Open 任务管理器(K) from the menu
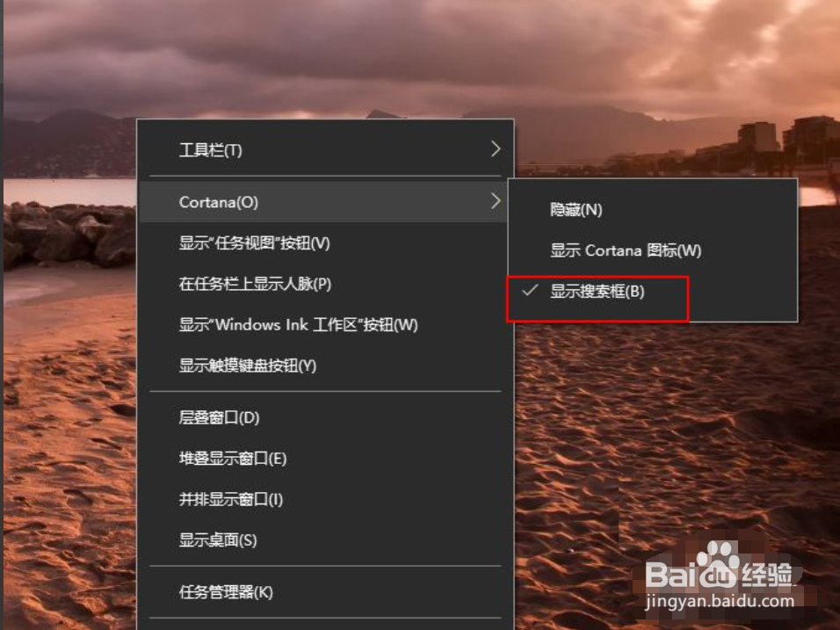The image size is (840, 630). pos(325,592)
